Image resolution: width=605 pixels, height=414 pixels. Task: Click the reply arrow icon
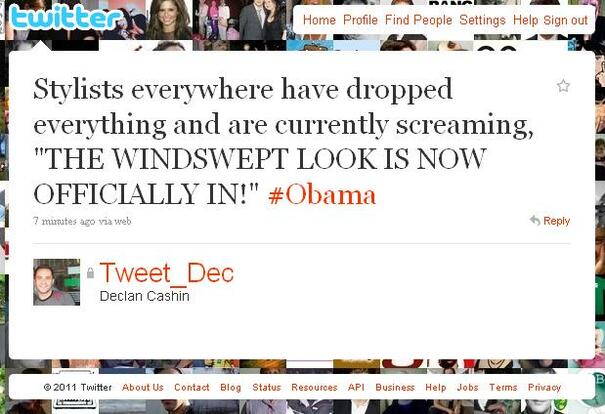pyautogui.click(x=535, y=220)
